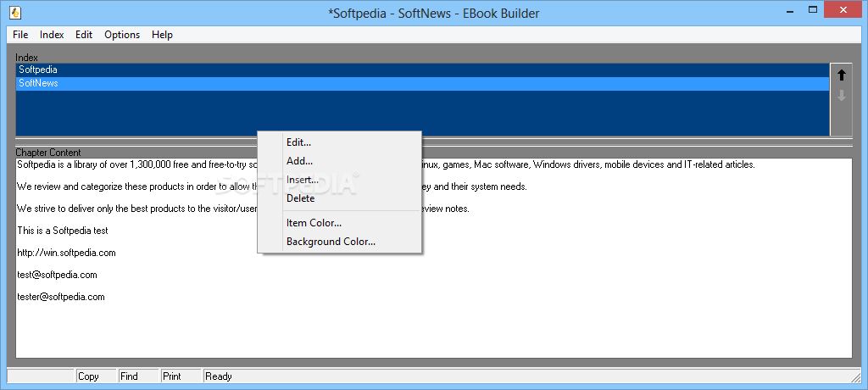The image size is (868, 390).
Task: Move index item up with arrow
Action: (842, 75)
